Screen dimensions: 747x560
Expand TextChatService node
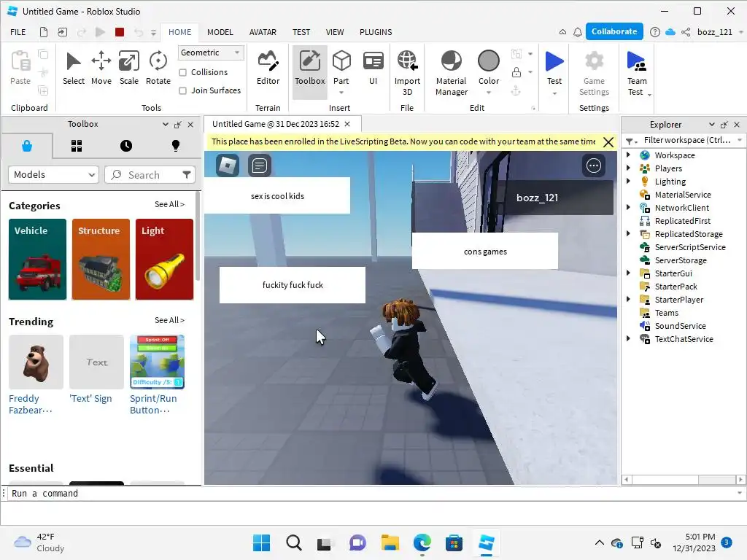point(628,338)
